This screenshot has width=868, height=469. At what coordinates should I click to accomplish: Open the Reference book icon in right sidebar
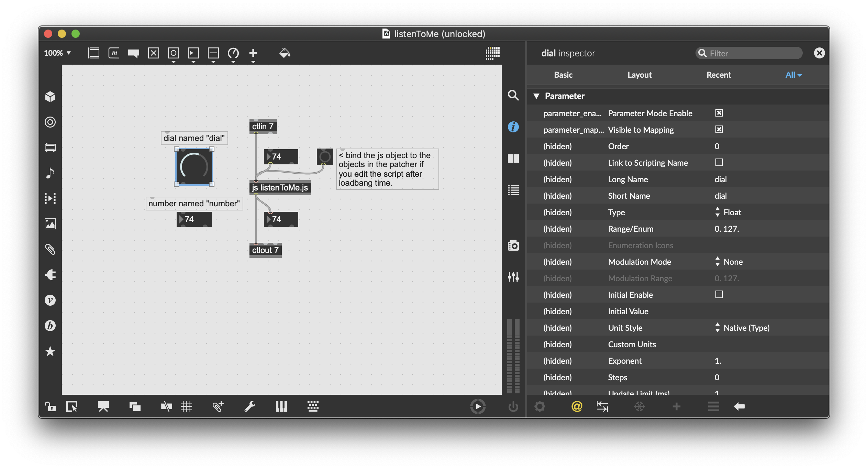513,159
